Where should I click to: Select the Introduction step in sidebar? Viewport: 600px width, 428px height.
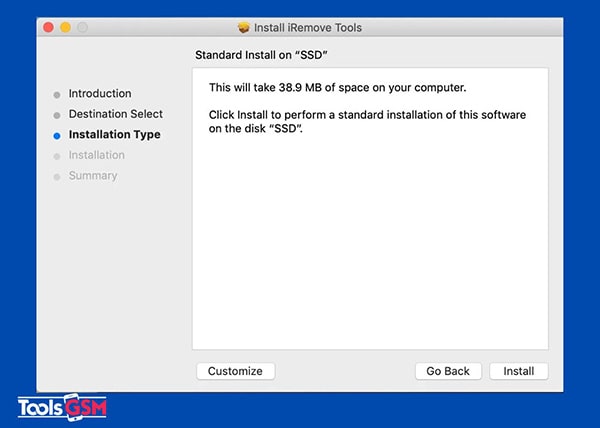pyautogui.click(x=100, y=93)
